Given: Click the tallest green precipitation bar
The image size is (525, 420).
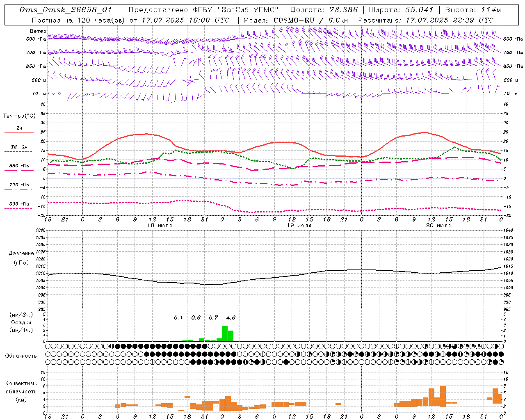Looking at the screenshot, I should point(225,333).
